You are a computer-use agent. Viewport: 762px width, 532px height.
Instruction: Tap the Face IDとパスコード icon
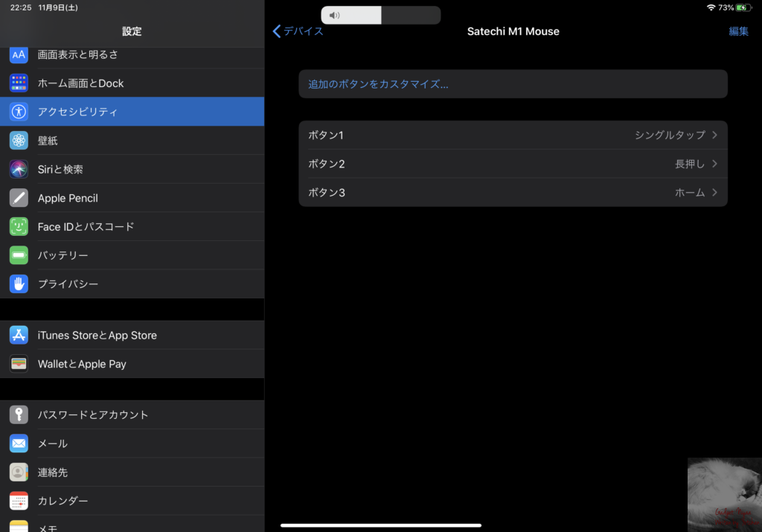tap(19, 226)
